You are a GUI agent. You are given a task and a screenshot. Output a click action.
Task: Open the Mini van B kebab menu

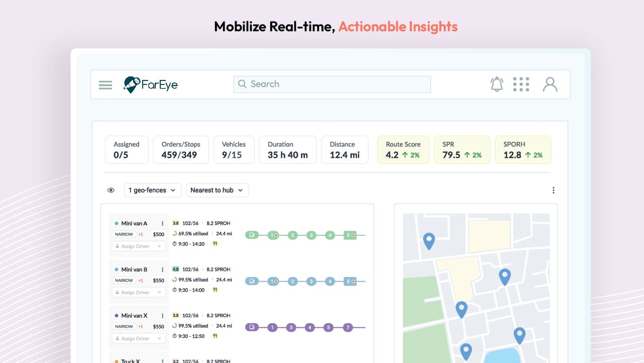coord(162,269)
